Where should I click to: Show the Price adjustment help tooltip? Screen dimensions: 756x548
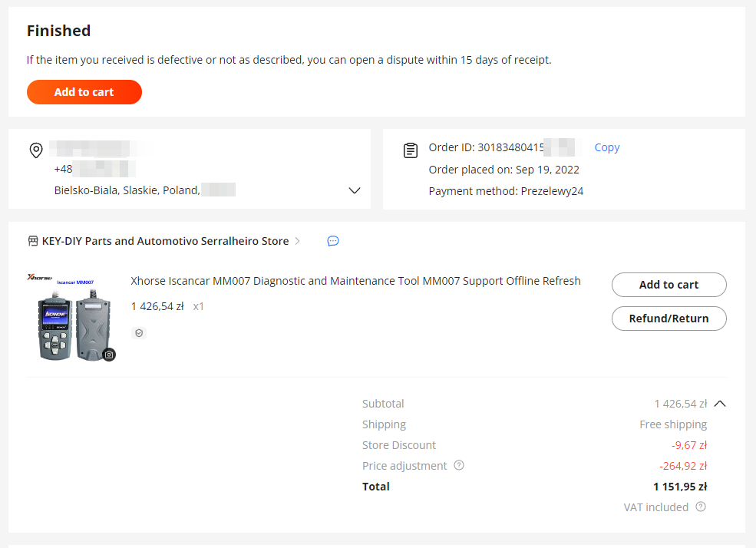pyautogui.click(x=459, y=466)
